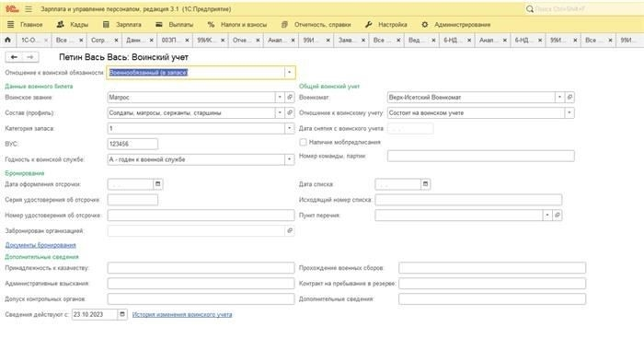Enable the Наличие мобпредписания checkbox
Viewport: 644px width, 339px height.
click(303, 142)
